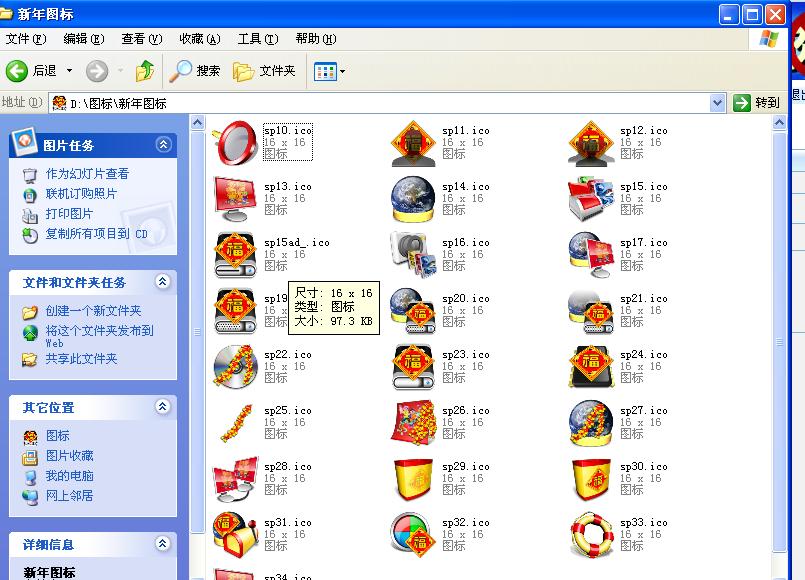The width and height of the screenshot is (805, 580).
Task: Select the sp32.ico pie chart icon
Action: coord(413,534)
